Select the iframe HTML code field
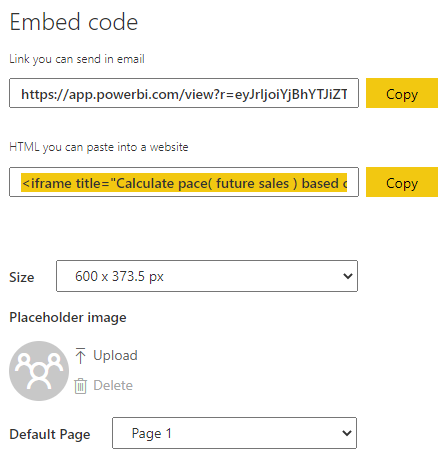Screen dimensions: 443x457 point(184,182)
